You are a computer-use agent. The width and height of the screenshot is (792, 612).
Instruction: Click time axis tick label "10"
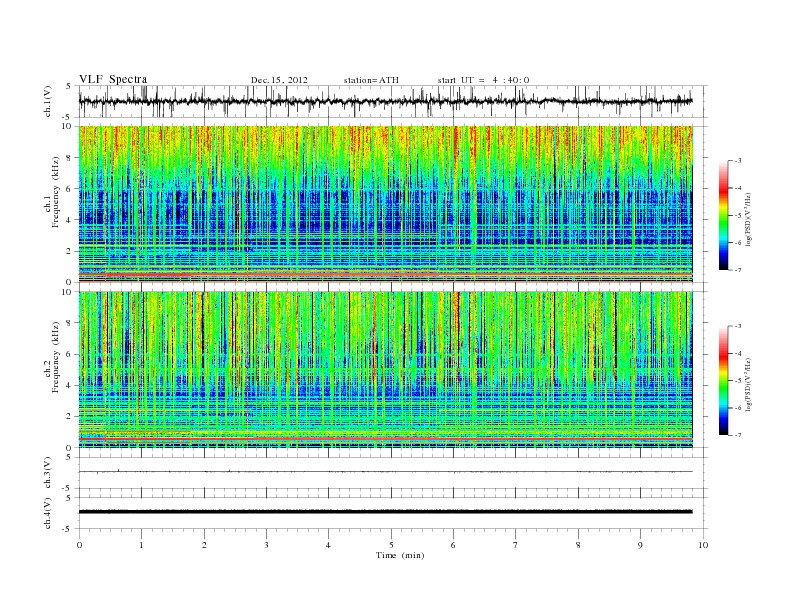pyautogui.click(x=703, y=545)
